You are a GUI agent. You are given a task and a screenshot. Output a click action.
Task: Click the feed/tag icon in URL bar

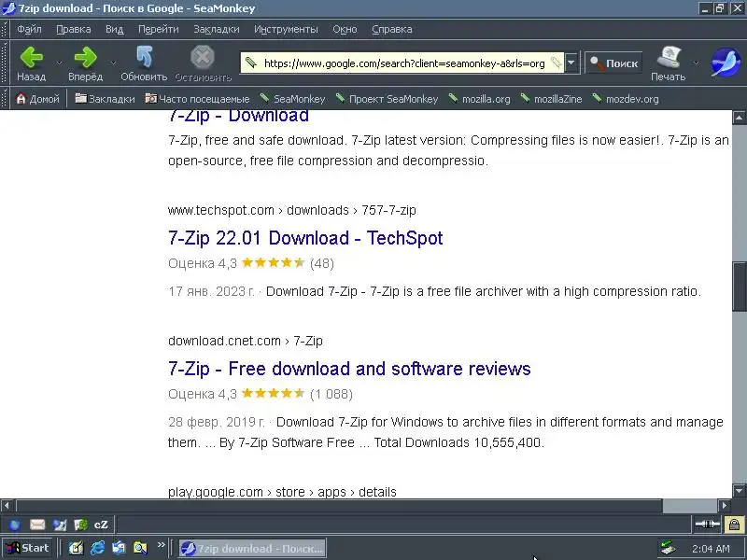click(x=556, y=63)
